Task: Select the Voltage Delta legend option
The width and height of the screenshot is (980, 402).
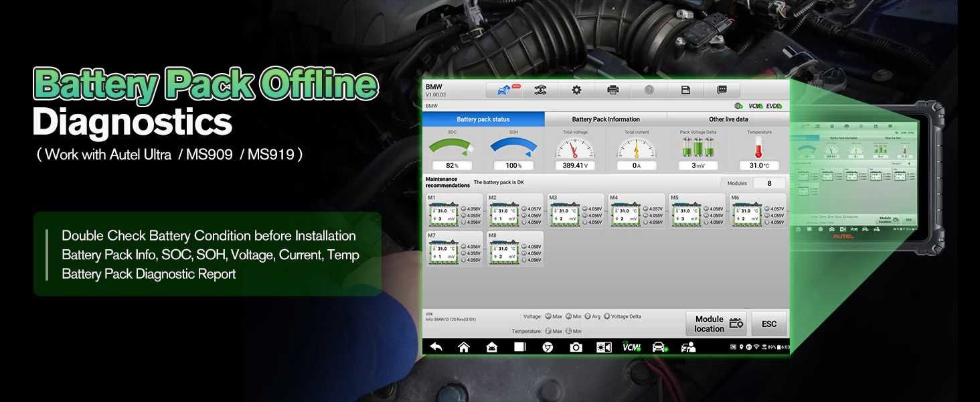Action: (x=623, y=316)
